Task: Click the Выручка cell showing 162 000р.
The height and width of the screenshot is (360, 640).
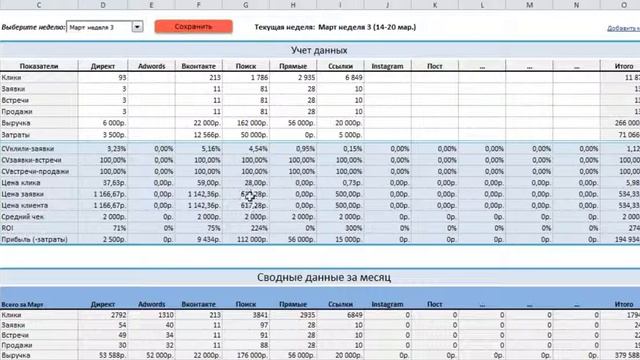Action: pyautogui.click(x=246, y=123)
